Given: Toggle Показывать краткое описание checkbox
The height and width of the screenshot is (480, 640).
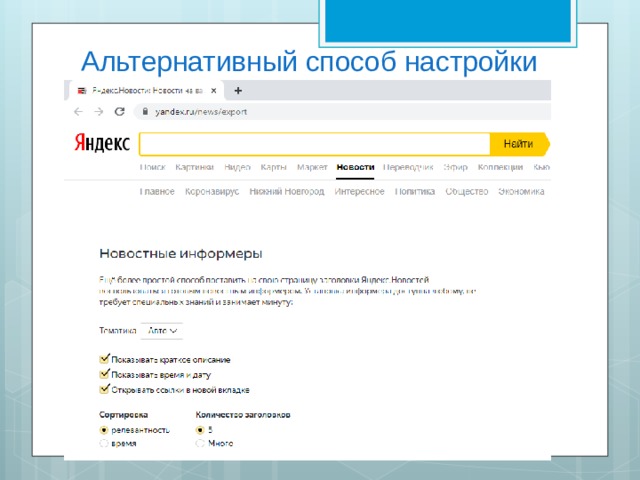Looking at the screenshot, I should pyautogui.click(x=104, y=359).
